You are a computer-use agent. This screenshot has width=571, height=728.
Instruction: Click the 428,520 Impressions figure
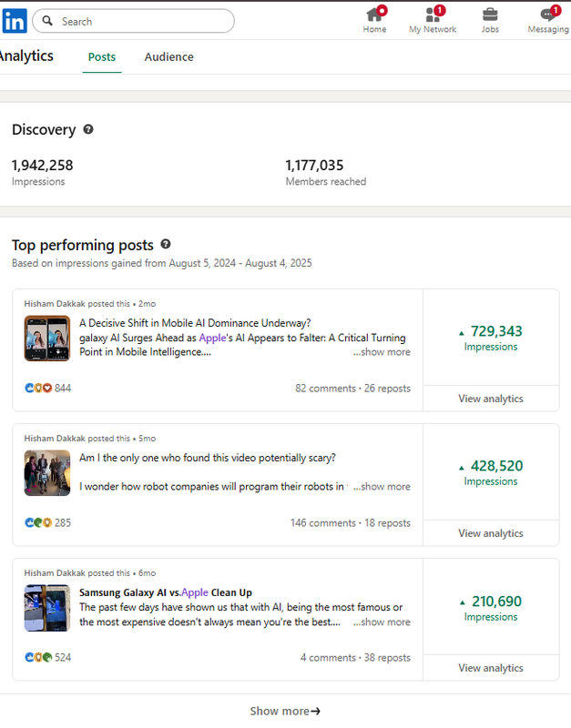click(491, 472)
